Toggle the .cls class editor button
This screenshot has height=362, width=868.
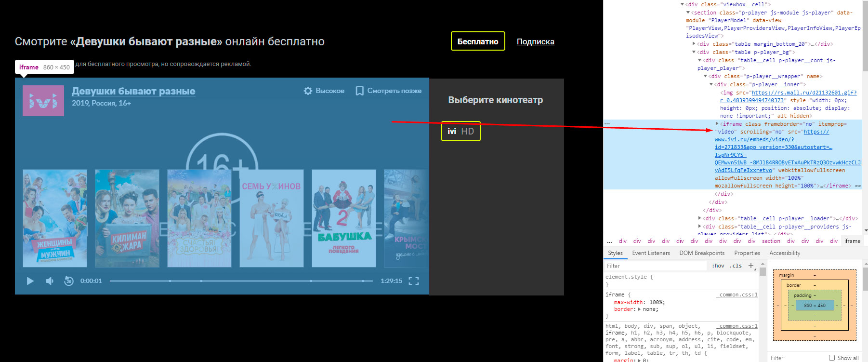click(x=736, y=266)
